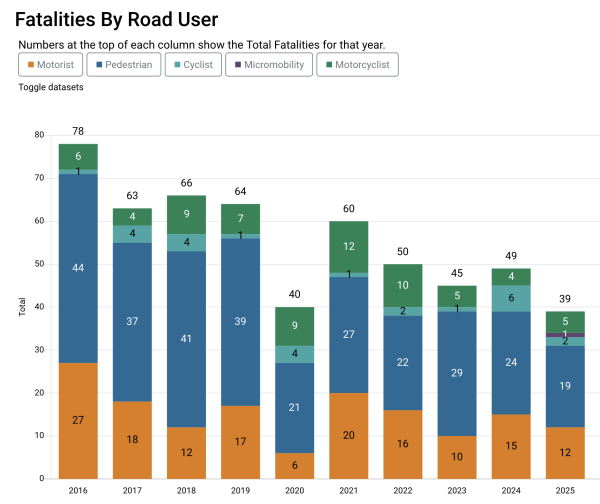Viewport: 600px width, 504px height.
Task: Click the orange Motorist legend swatch
Action: point(30,64)
